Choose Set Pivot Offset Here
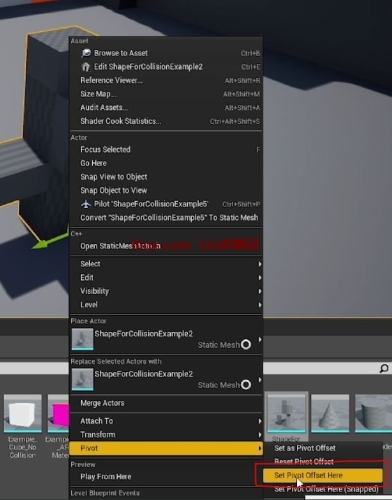Viewport: 392px width, 500px height. 323,475
